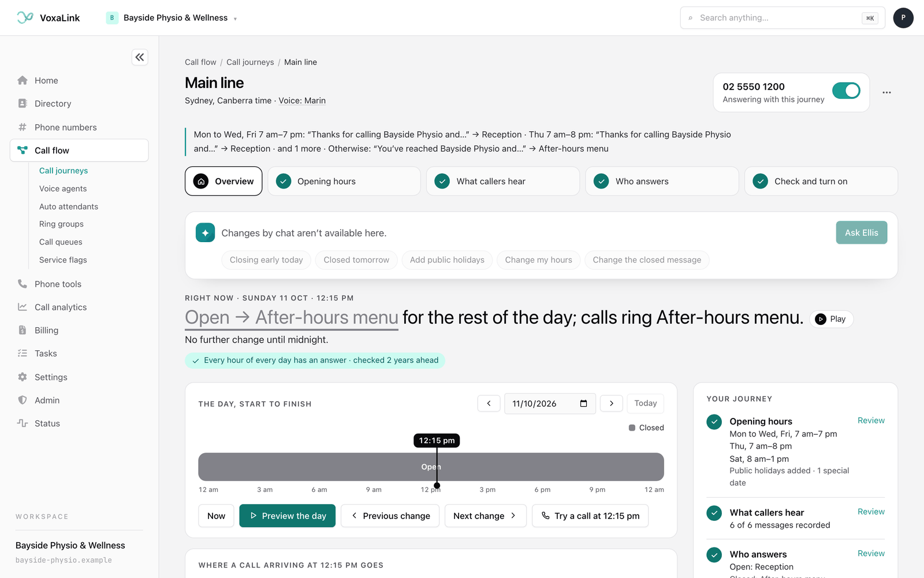This screenshot has height=578, width=924.
Task: Click the Call analytics chart icon
Action: click(23, 307)
